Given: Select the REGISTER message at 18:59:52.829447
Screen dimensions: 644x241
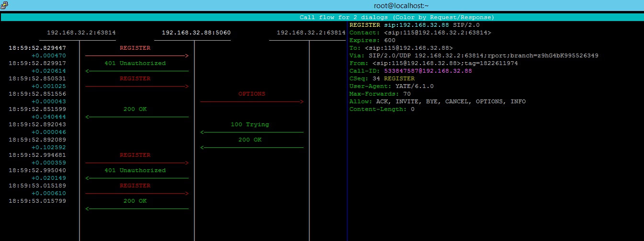Looking at the screenshot, I should (x=135, y=48).
